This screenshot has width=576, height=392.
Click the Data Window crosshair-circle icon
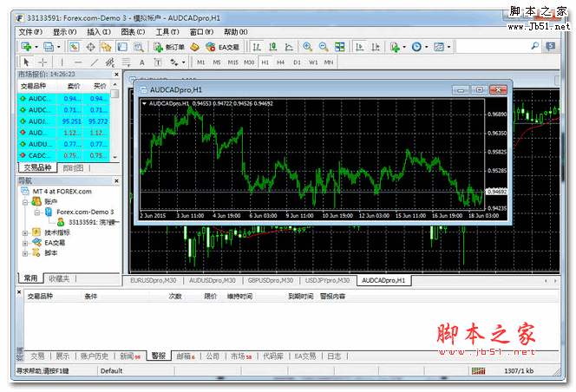(x=90, y=47)
